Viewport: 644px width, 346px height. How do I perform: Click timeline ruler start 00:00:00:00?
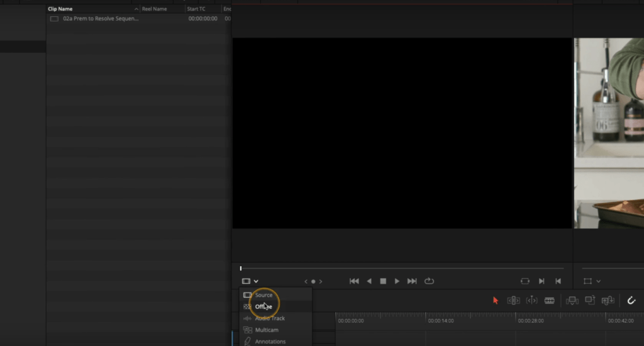pyautogui.click(x=351, y=321)
